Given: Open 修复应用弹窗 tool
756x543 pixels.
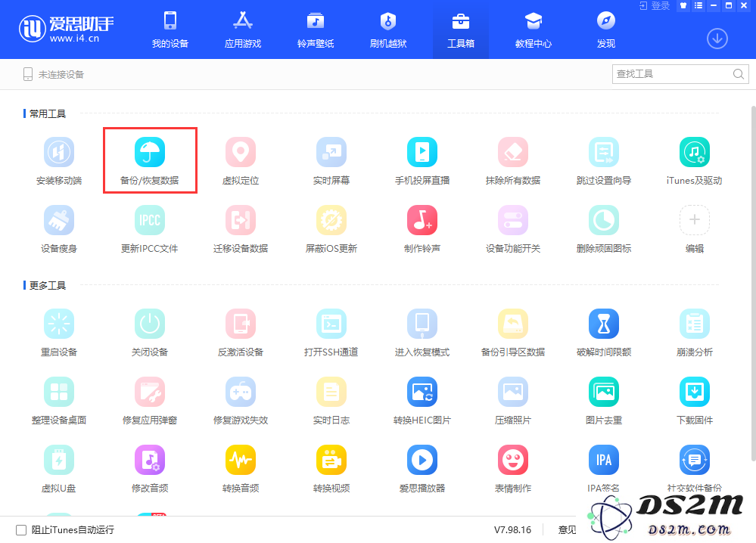Looking at the screenshot, I should point(150,401).
